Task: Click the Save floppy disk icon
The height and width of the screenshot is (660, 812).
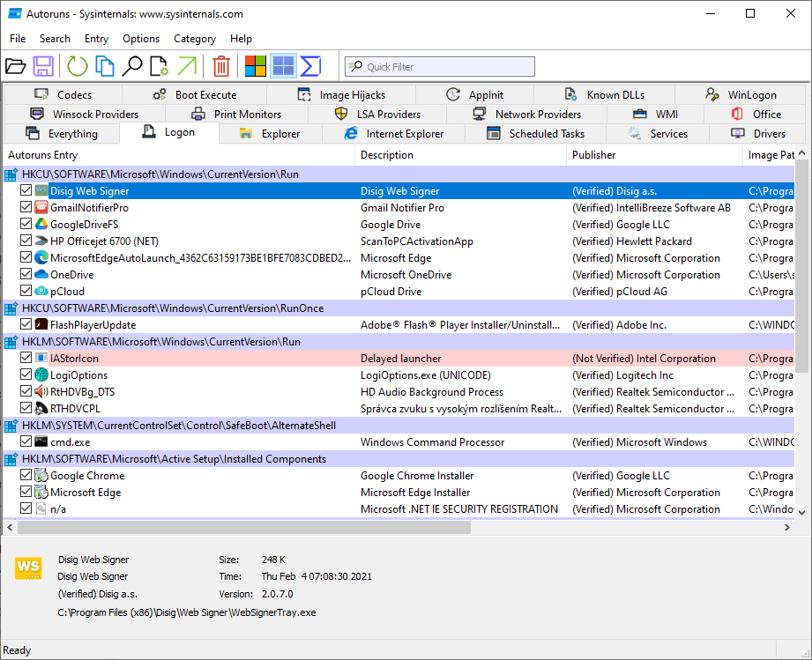Action: tap(43, 66)
